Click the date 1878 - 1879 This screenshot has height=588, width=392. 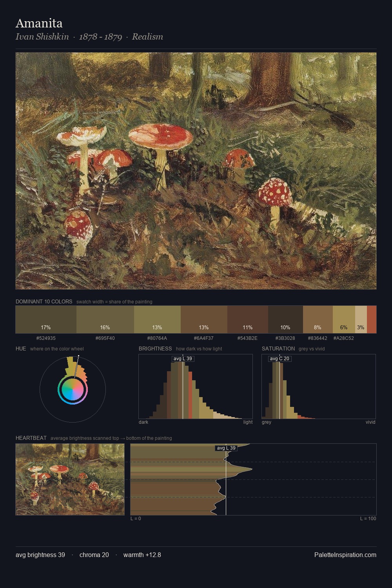100,37
